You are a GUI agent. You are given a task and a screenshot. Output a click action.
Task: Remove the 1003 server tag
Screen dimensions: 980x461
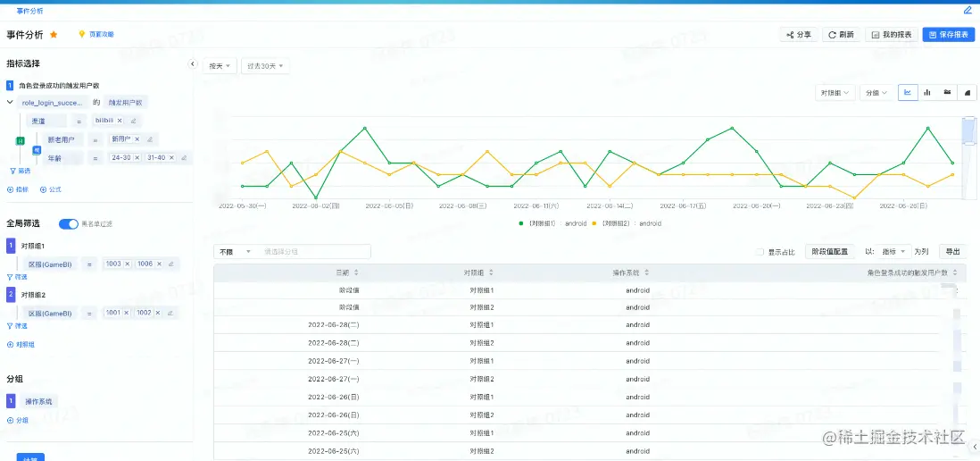tap(127, 264)
